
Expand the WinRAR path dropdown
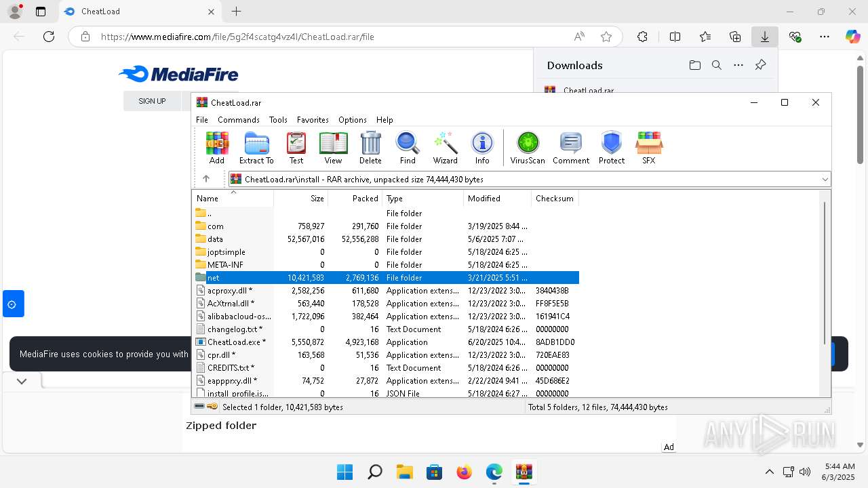[x=825, y=179]
